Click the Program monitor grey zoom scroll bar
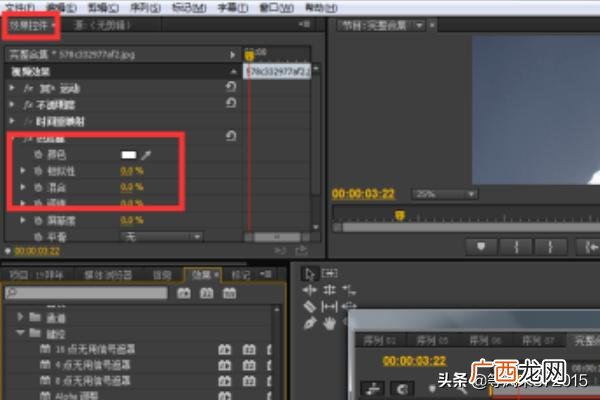This screenshot has height=400, width=600. pyautogui.click(x=471, y=228)
